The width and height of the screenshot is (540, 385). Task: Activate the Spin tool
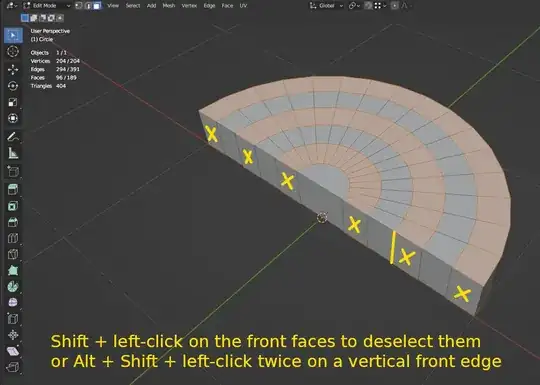tap(13, 287)
